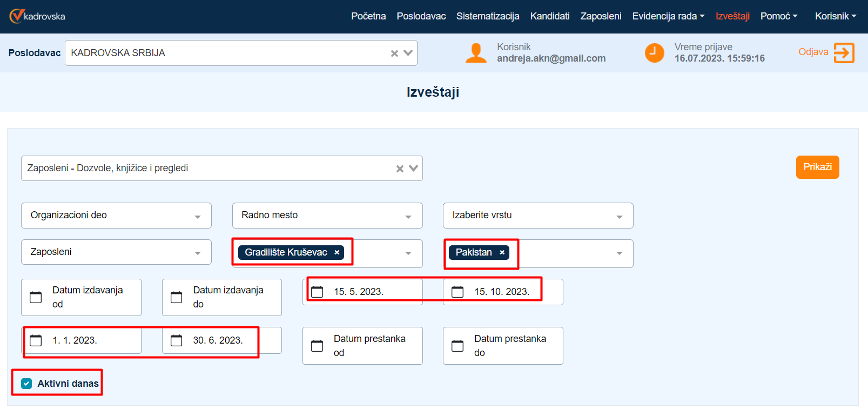
Task: Click the Datum prestanka do date field
Action: click(x=509, y=346)
